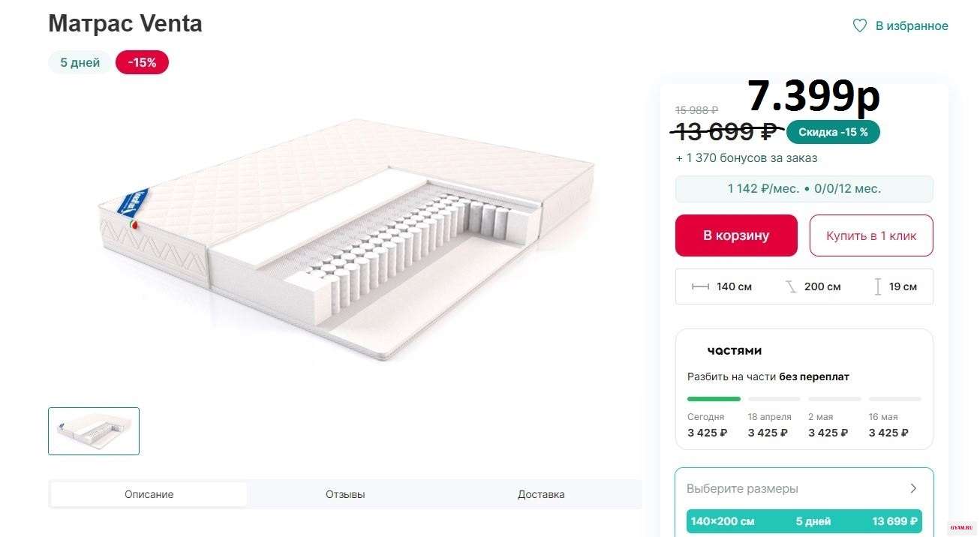
Task: Click the heart favorites icon
Action: point(860,26)
